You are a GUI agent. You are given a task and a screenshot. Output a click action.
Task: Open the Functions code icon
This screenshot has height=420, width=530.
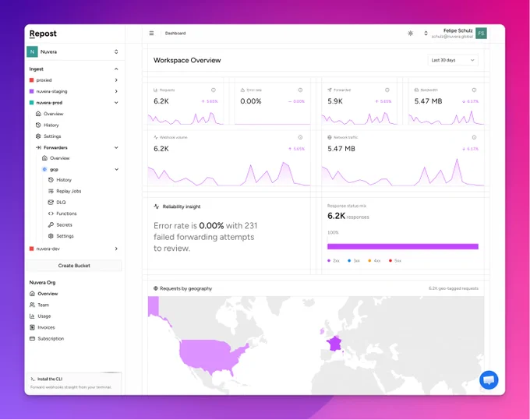[51, 214]
